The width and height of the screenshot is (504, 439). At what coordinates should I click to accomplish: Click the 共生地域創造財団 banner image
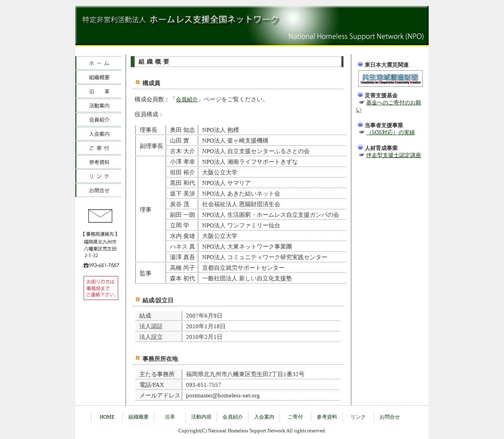pos(391,79)
